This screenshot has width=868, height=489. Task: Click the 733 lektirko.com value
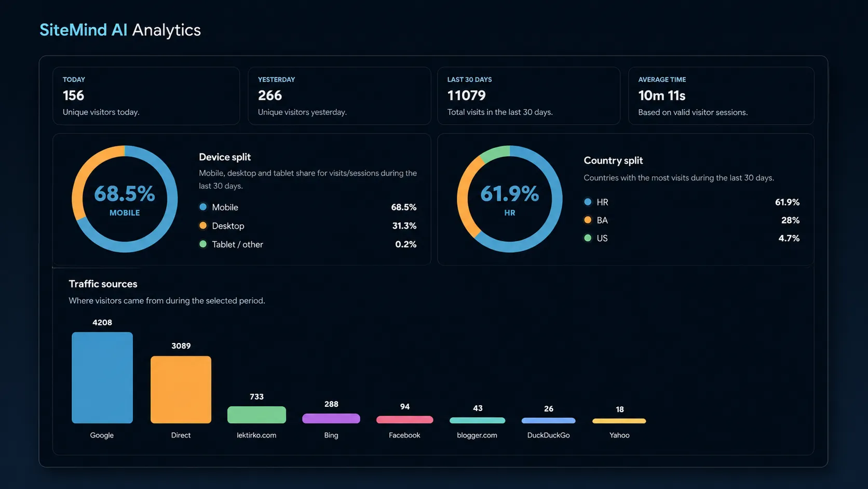[x=256, y=397]
